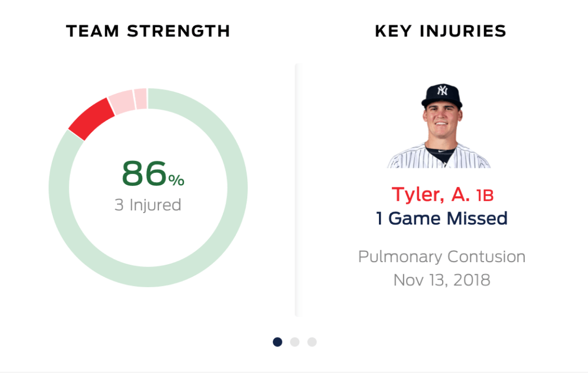Click the 1B position label
The width and height of the screenshot is (588, 373).
[485, 196]
